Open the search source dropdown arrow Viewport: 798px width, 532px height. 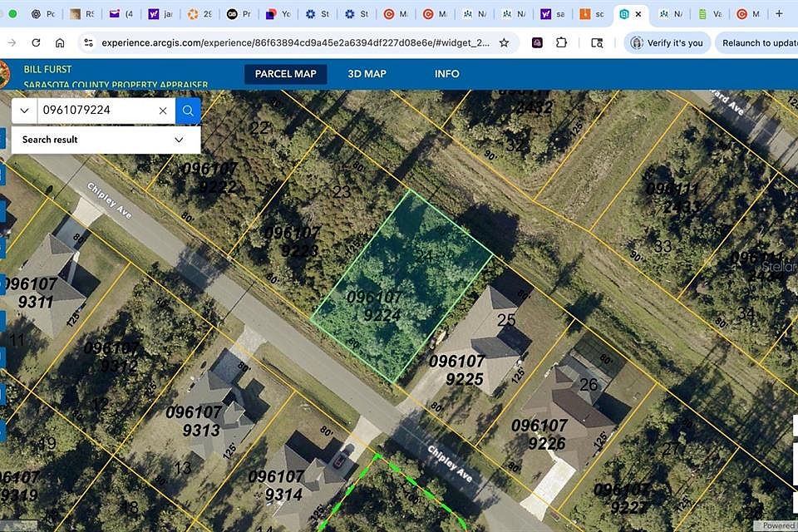[x=23, y=111]
